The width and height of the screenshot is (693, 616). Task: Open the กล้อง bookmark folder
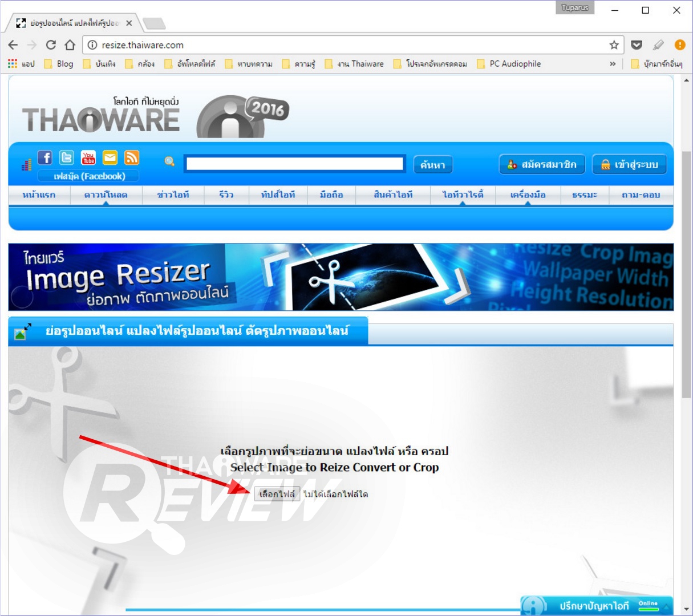[140, 64]
